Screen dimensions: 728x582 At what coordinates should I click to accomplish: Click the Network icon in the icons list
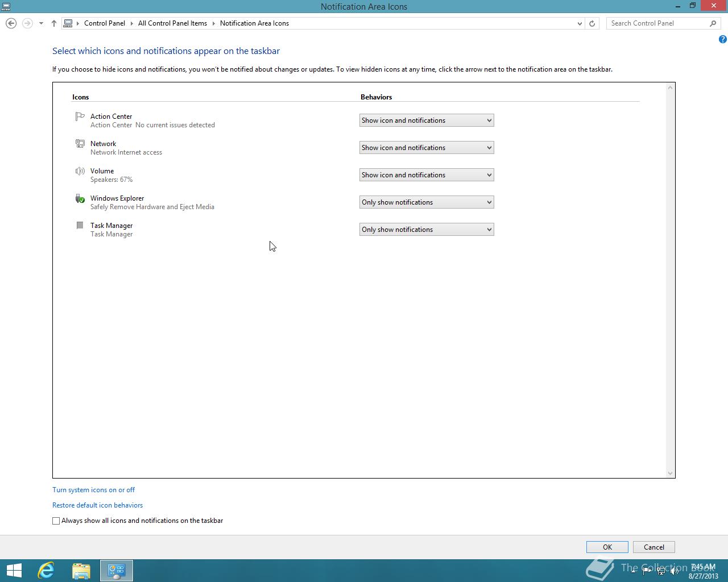(80, 144)
